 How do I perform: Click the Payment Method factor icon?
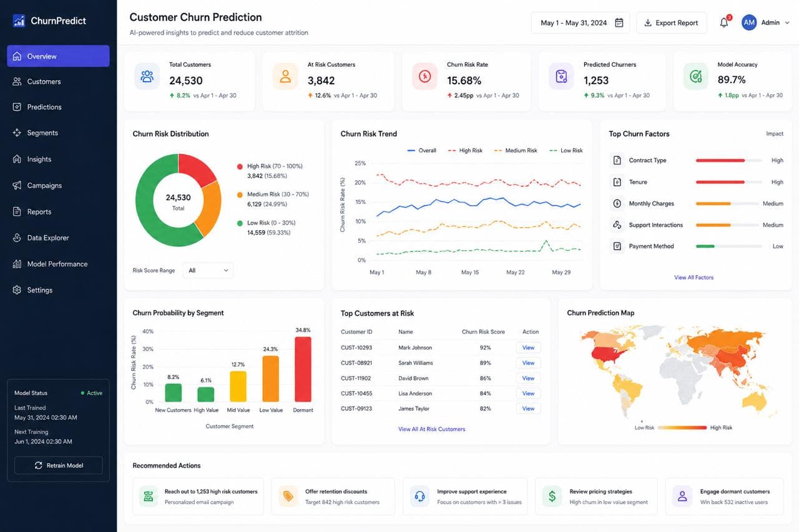pyautogui.click(x=617, y=246)
